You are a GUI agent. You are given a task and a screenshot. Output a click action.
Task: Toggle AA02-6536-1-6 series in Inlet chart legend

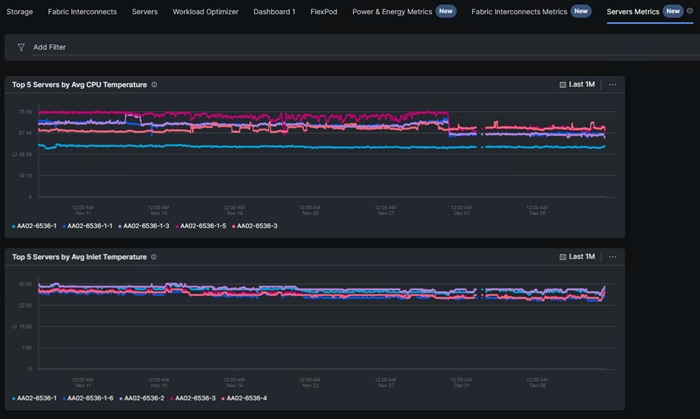coord(88,398)
